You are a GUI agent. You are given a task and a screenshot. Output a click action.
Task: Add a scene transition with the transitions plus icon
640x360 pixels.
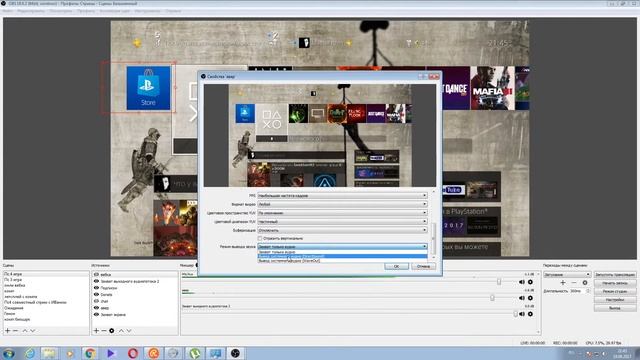[563, 282]
